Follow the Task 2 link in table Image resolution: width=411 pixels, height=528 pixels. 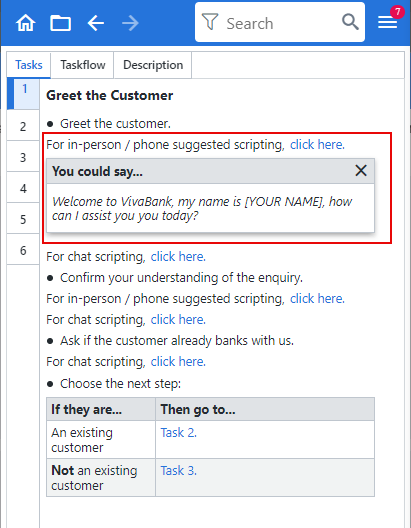(179, 432)
